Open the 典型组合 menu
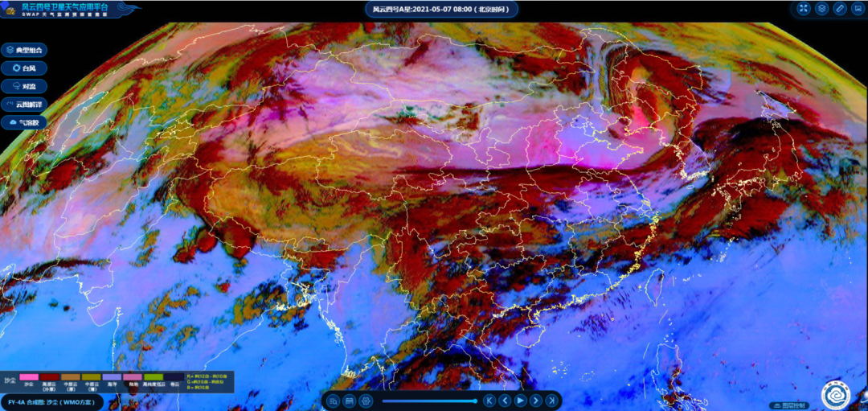This screenshot has width=868, height=411. coord(24,50)
